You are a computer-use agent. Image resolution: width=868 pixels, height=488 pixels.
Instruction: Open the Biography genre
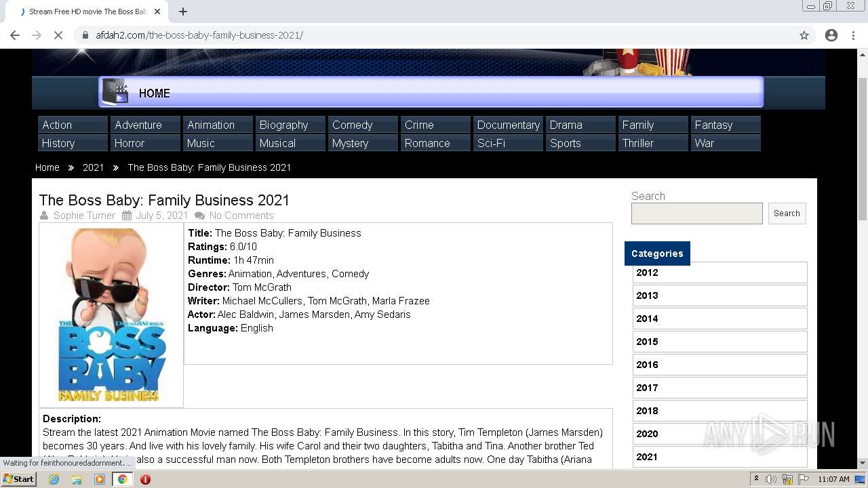(290, 125)
